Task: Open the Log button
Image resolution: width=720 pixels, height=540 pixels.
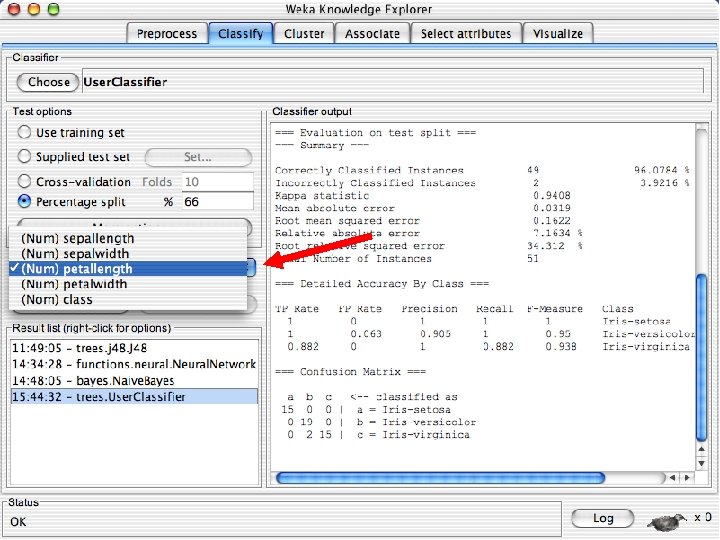Action: coord(603,518)
